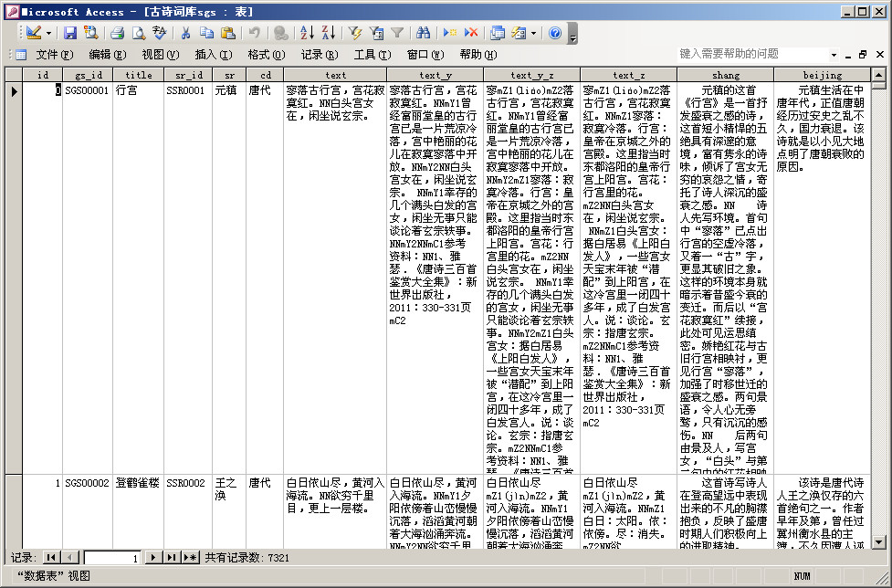
Task: Click the select-all box left of id header
Action: coord(14,75)
